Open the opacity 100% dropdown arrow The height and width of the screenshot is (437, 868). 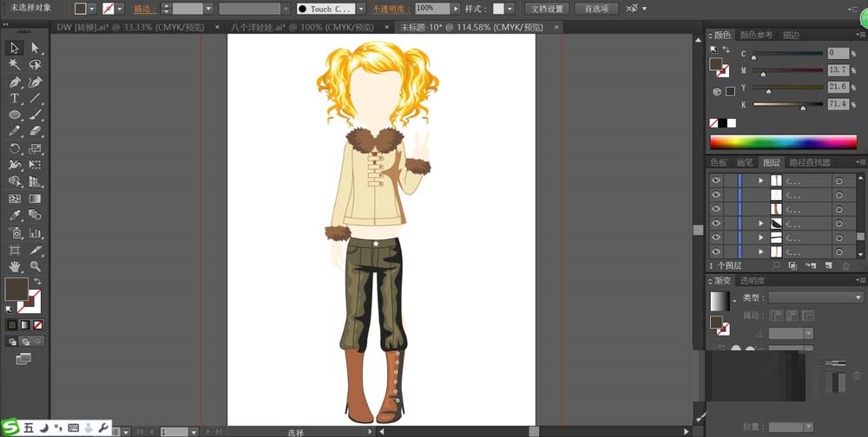[x=457, y=9]
